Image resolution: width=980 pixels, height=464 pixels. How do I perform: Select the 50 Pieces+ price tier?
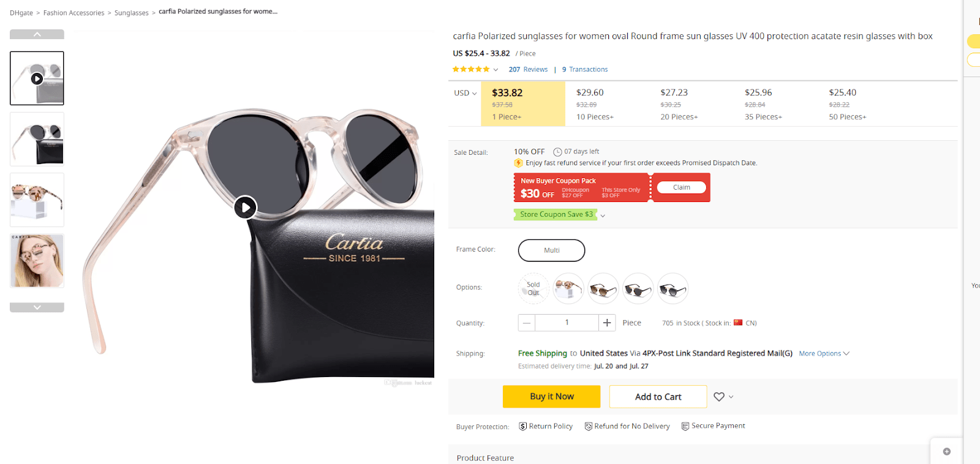point(848,104)
